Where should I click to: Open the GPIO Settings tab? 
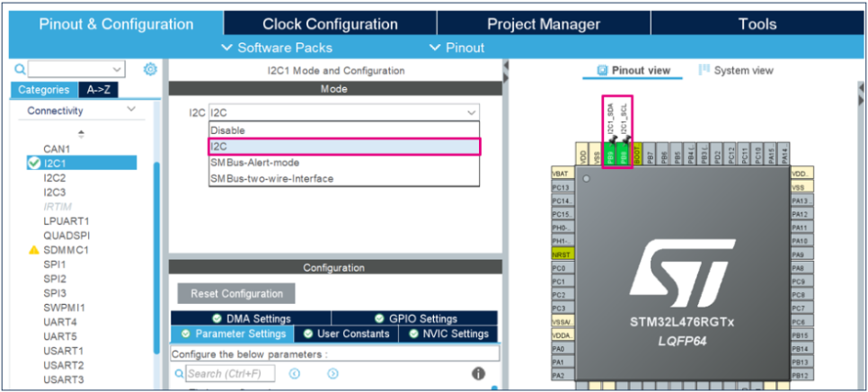click(415, 318)
